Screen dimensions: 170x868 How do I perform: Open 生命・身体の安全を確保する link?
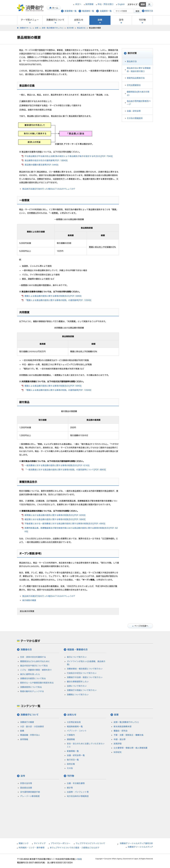[32, 657]
